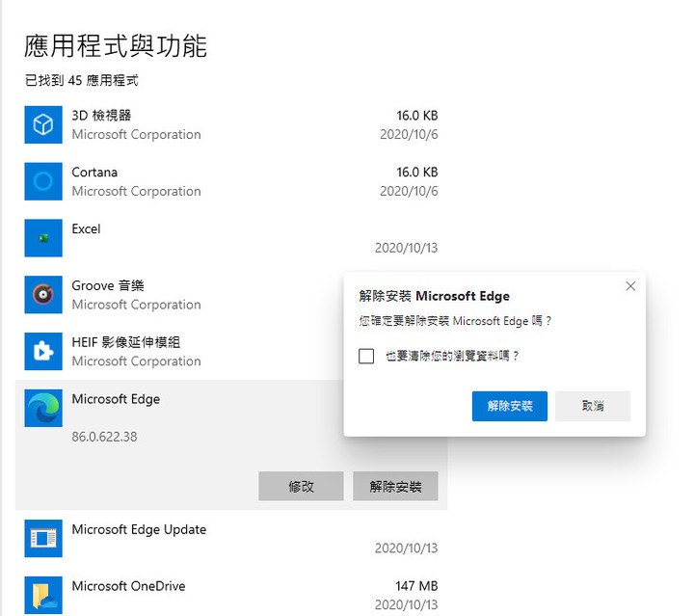
Task: Select the Microsoft Edge app name
Action: tap(116, 399)
